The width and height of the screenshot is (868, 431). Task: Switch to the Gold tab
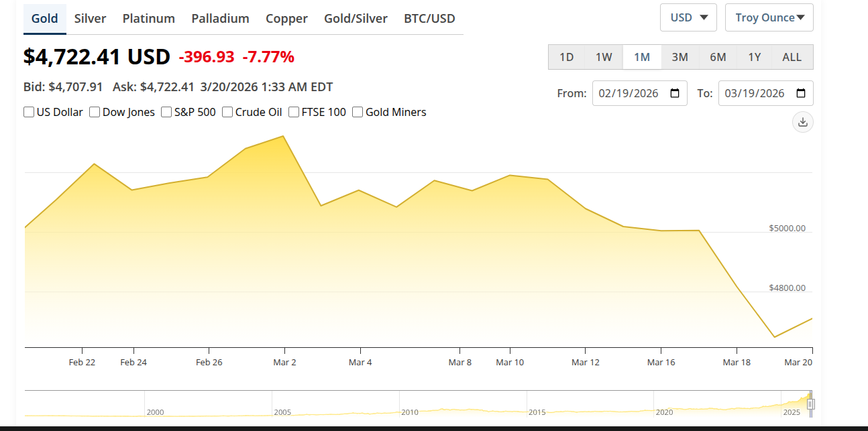[x=45, y=19]
